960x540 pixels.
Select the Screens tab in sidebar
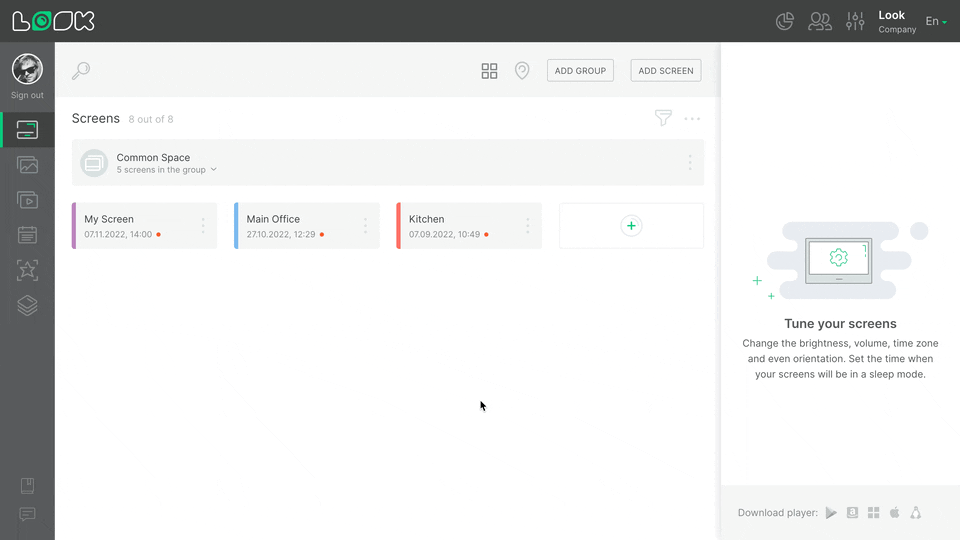tap(27, 129)
